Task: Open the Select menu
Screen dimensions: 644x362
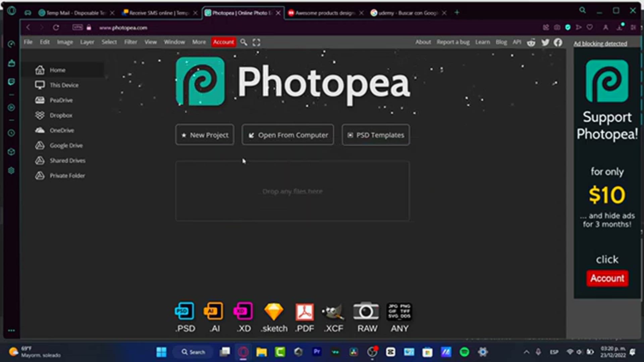Action: 109,42
